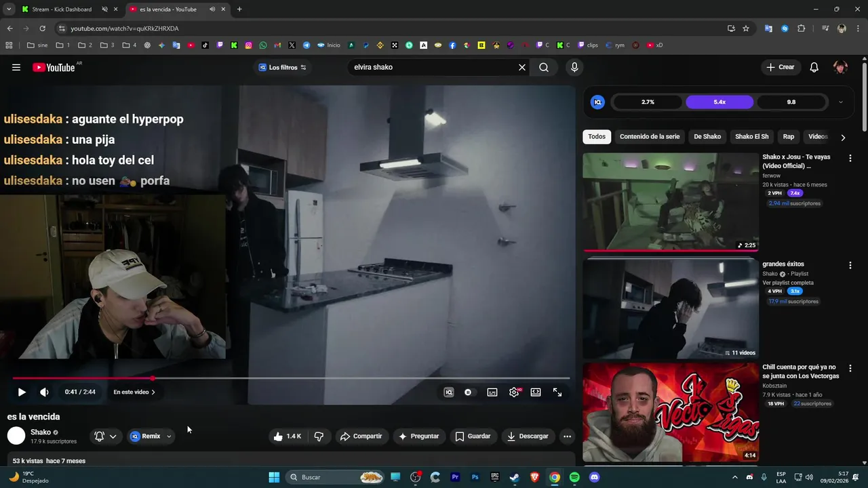Save the video with Guardar
The height and width of the screenshot is (488, 868).
click(473, 436)
